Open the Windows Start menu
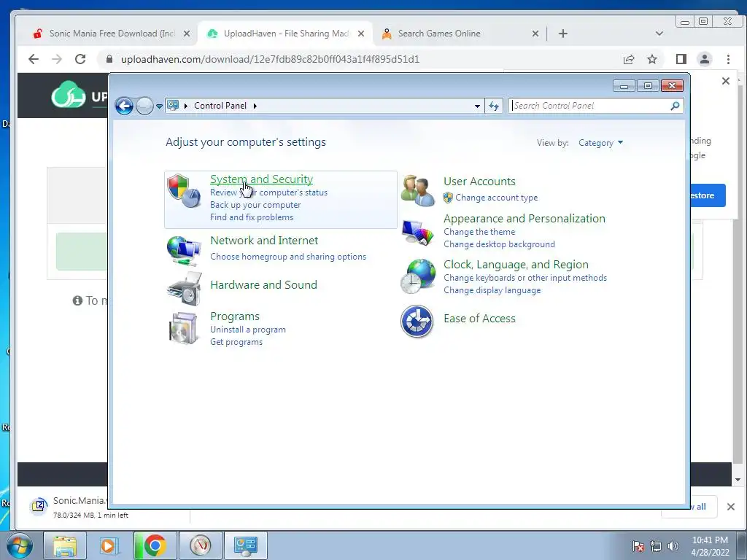Screen dimensions: 747x560 (19, 545)
